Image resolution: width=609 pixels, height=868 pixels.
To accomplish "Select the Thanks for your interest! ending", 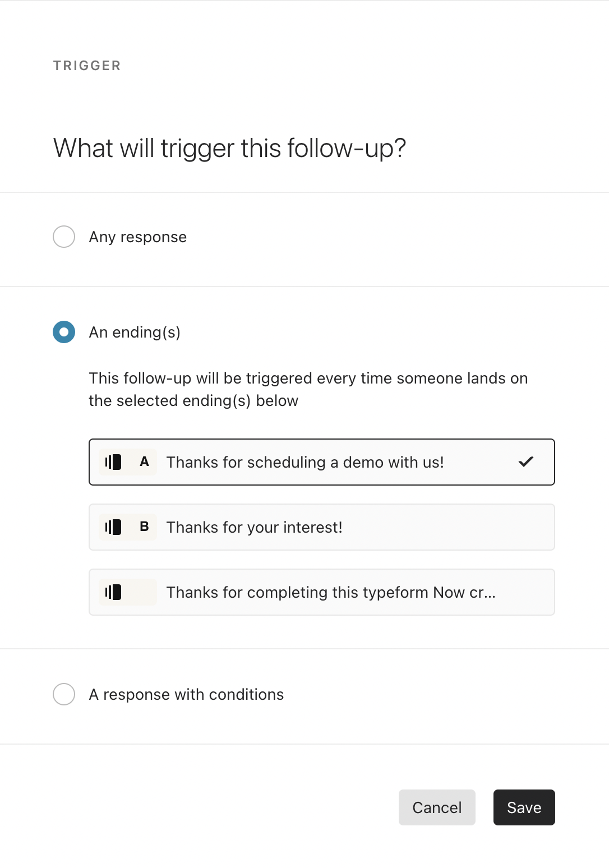I will [322, 527].
